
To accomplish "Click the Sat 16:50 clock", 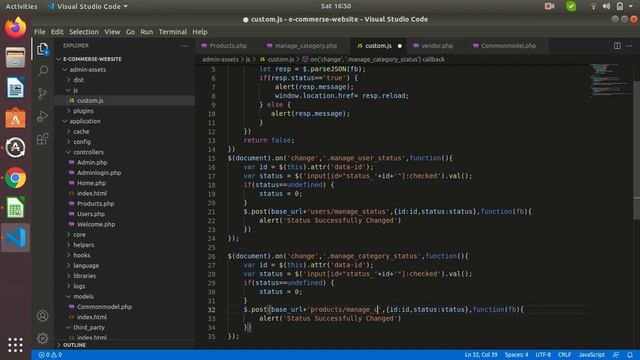I will 336,6.
